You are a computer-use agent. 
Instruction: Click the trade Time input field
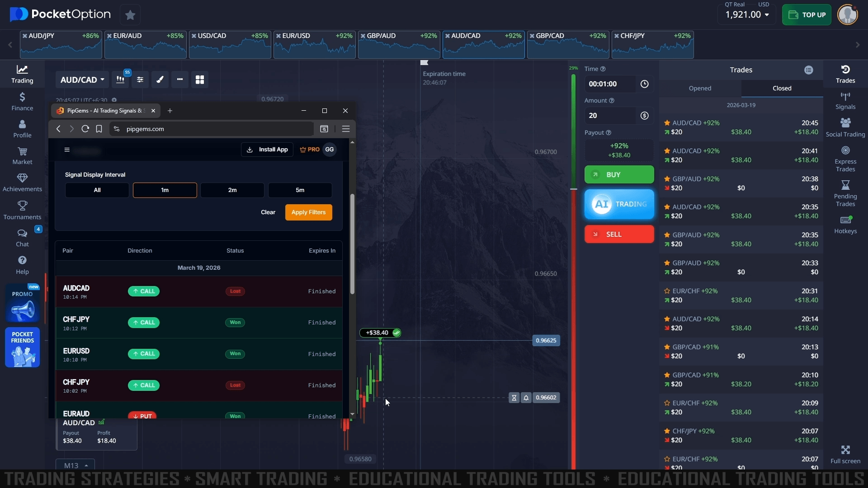[610, 84]
